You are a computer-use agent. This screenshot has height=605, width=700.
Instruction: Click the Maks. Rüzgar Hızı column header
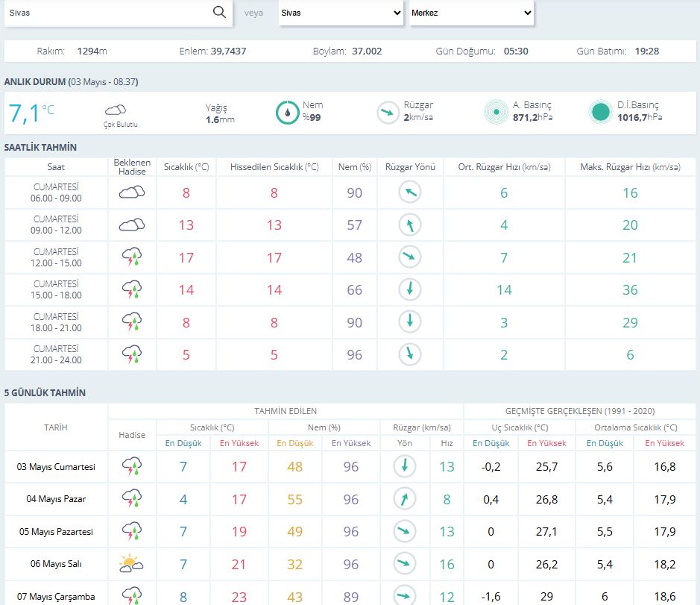click(630, 167)
